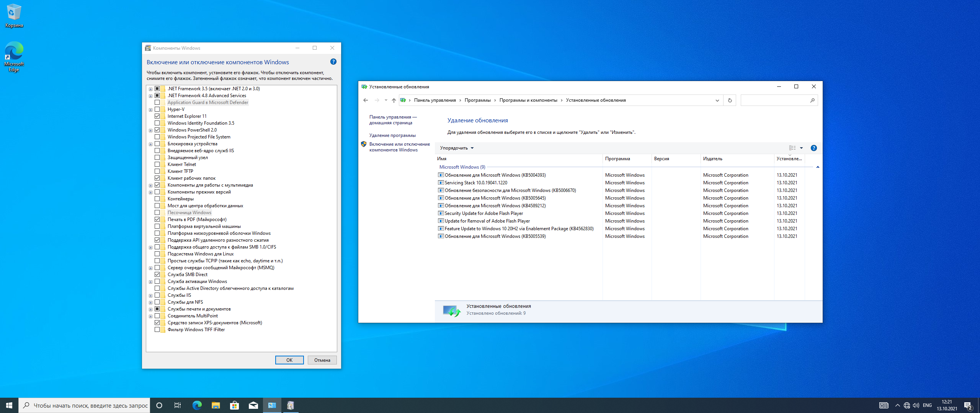Toggle the Internet Explorer 11 checkbox
This screenshot has width=980, height=413.
[157, 116]
